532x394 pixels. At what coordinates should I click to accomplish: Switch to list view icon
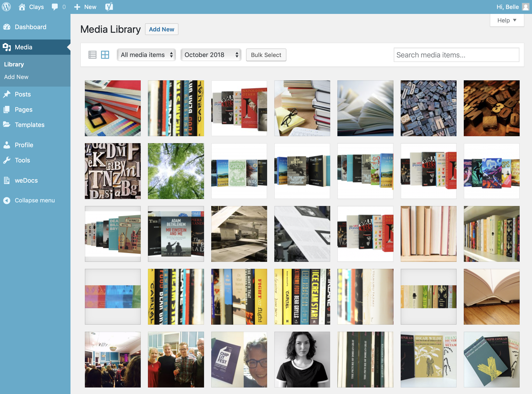click(92, 55)
